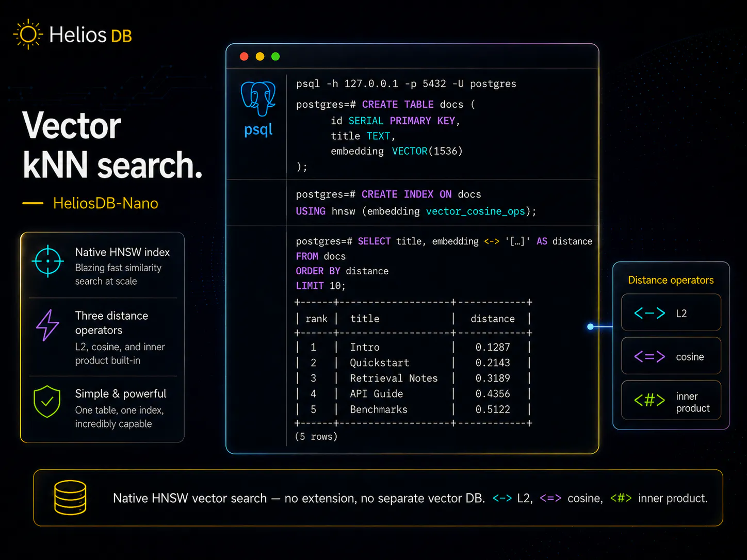The height and width of the screenshot is (560, 747).
Task: Click the Simple & powerful heading
Action: coord(121,394)
